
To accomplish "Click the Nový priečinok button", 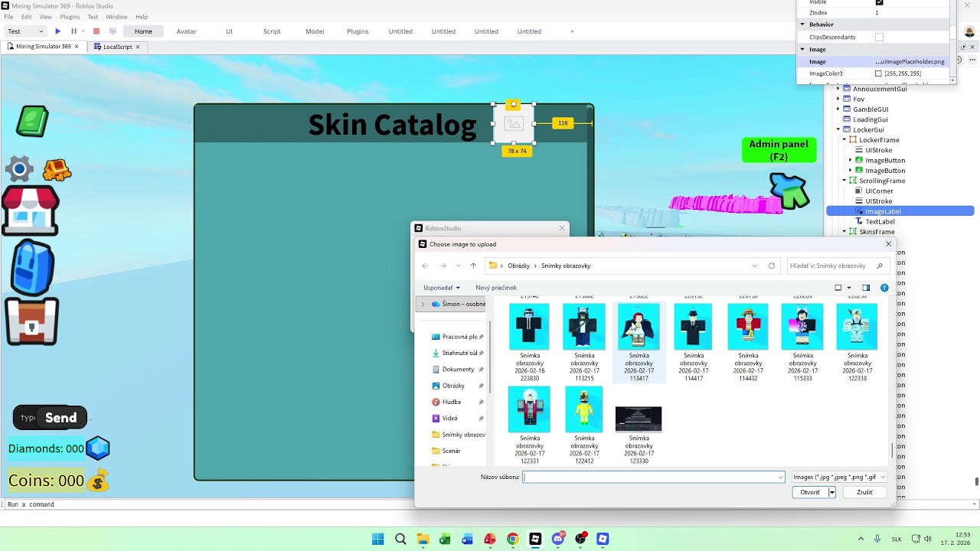I will [x=495, y=288].
